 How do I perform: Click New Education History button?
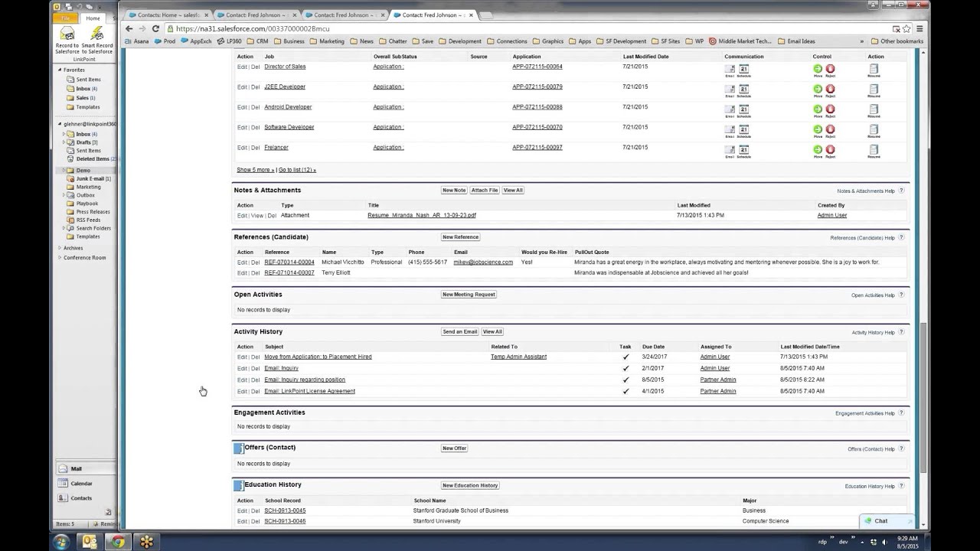coord(470,485)
